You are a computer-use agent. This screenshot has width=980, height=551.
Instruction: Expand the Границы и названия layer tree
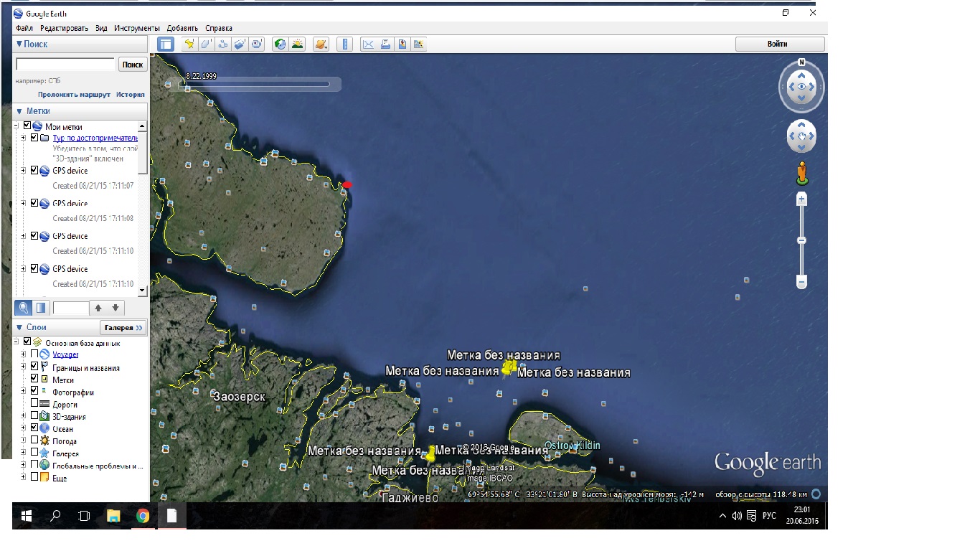[x=24, y=367]
